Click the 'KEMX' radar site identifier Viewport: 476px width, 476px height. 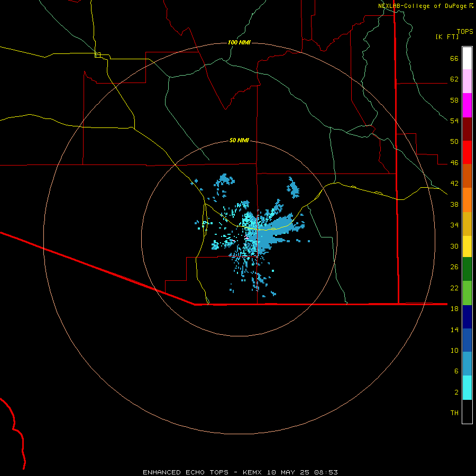click(x=253, y=472)
